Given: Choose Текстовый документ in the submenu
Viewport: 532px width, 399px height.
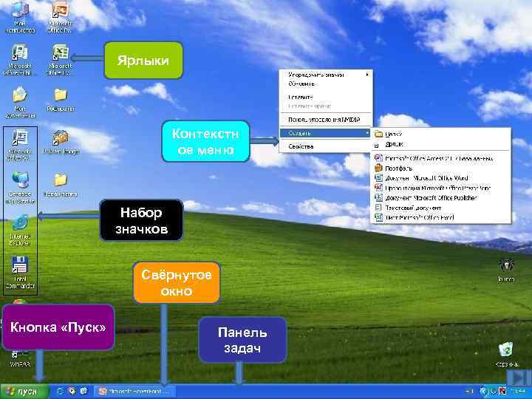Looking at the screenshot, I should coord(440,208).
